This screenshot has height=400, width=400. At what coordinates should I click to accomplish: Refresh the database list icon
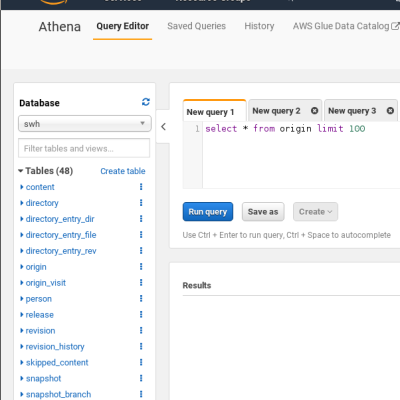[x=146, y=102]
